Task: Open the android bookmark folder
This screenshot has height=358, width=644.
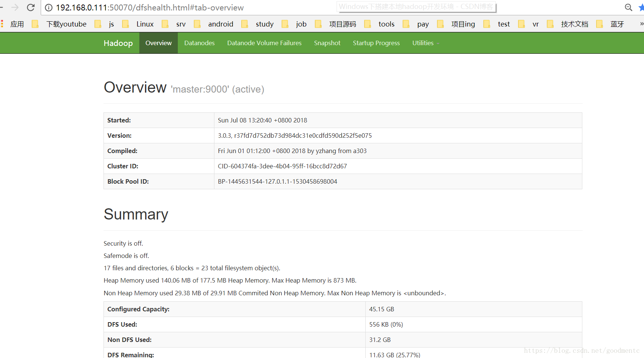Action: 214,24
